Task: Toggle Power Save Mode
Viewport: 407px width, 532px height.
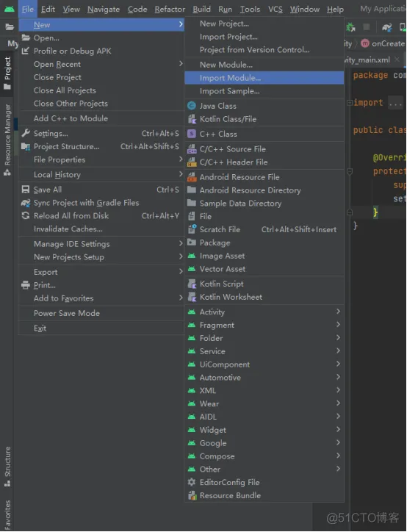Action: 101,313
